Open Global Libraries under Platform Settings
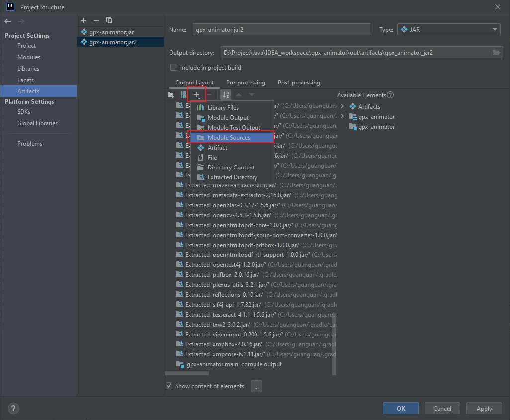 click(37, 123)
